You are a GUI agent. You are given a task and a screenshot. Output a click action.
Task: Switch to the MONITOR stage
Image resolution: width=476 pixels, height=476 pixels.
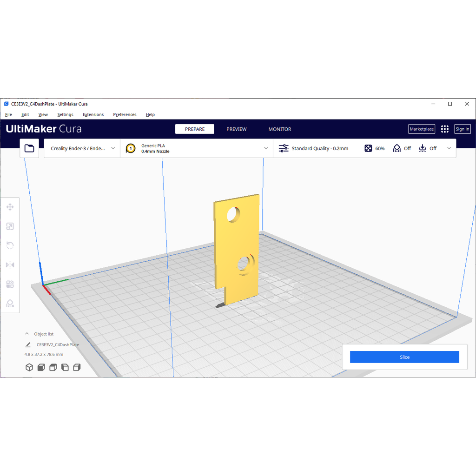click(x=280, y=129)
